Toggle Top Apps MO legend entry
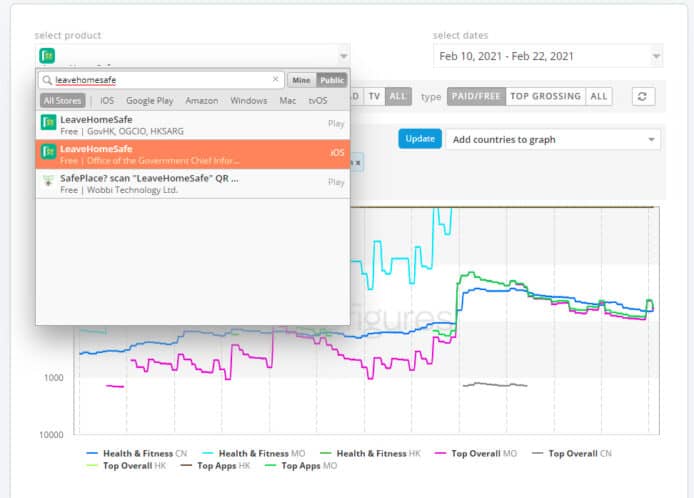 (x=301, y=466)
